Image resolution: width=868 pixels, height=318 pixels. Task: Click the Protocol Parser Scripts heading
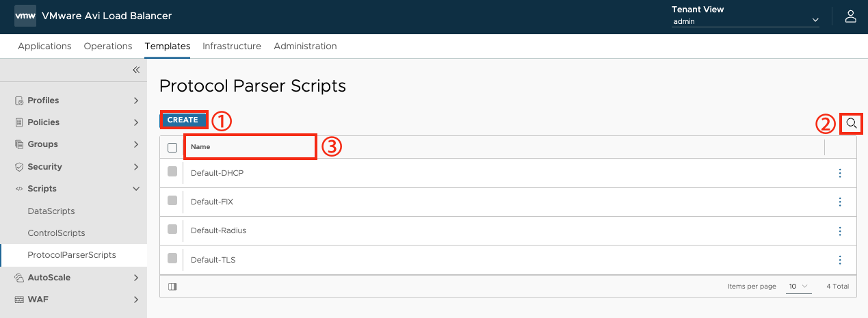pyautogui.click(x=252, y=85)
